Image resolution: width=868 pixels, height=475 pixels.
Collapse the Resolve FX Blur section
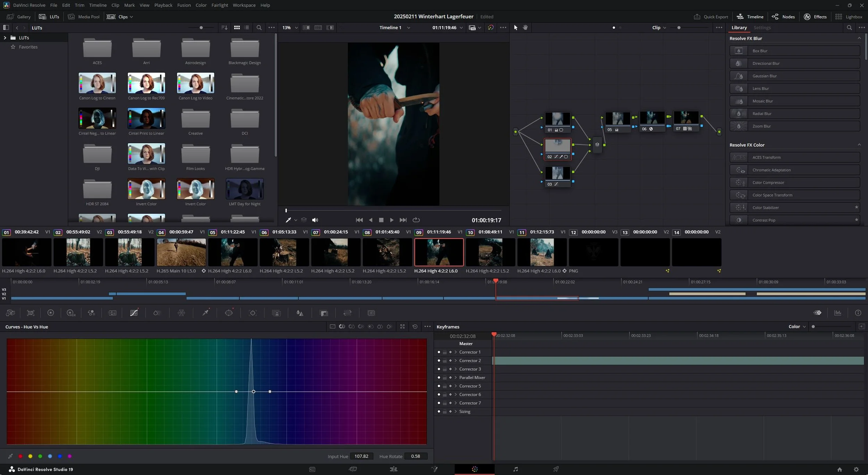tap(859, 38)
